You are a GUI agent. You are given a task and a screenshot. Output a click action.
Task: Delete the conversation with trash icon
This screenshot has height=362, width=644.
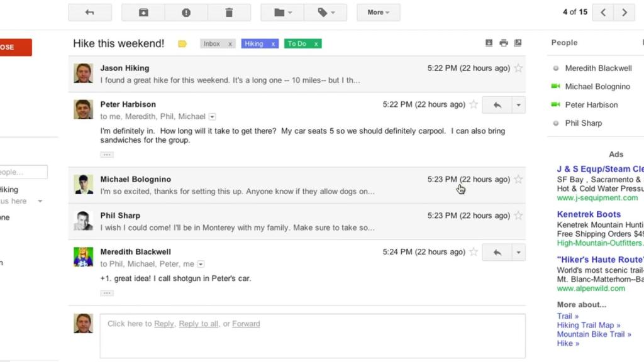click(x=229, y=12)
